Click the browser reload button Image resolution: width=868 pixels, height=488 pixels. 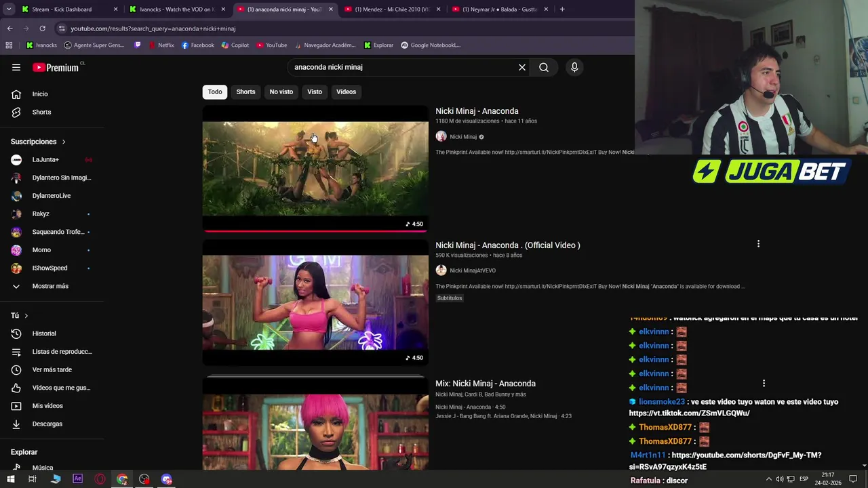pos(42,28)
